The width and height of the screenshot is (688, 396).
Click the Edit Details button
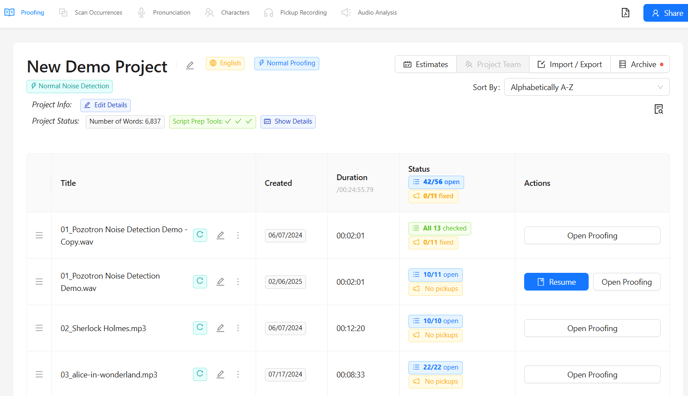105,105
